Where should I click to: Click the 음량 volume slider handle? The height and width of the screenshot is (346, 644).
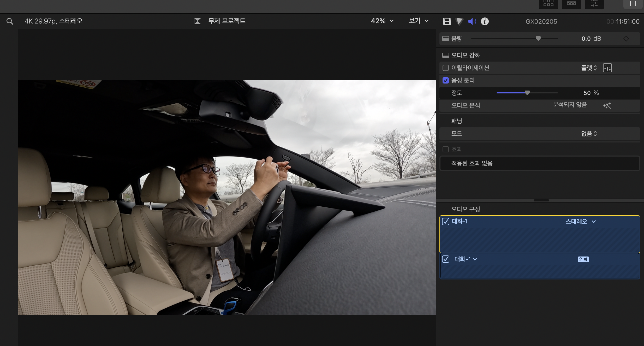[x=538, y=39]
